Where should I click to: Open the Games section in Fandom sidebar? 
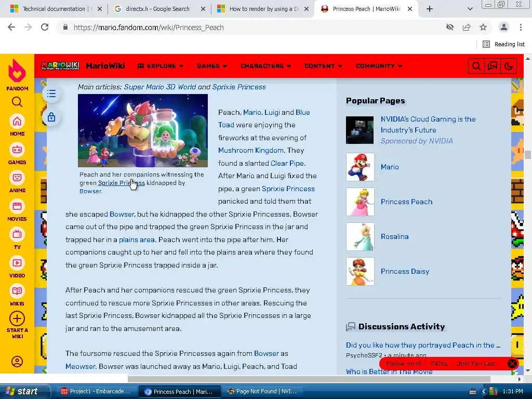(x=17, y=150)
